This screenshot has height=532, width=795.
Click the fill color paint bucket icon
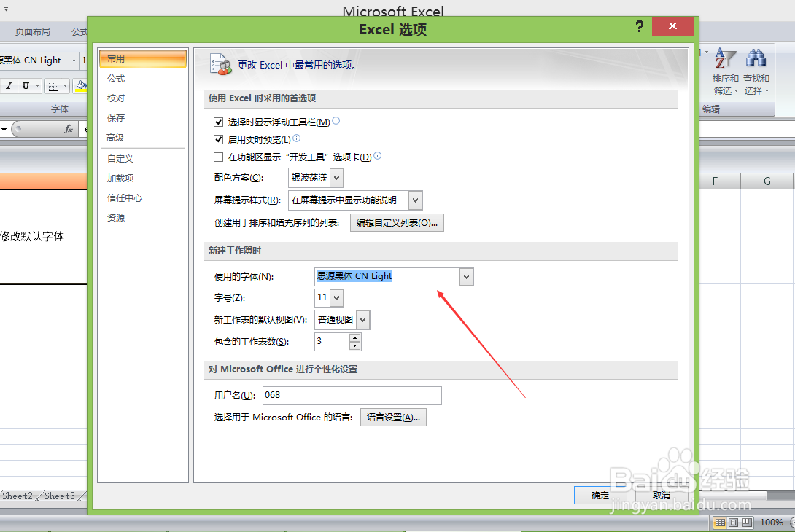[x=81, y=86]
